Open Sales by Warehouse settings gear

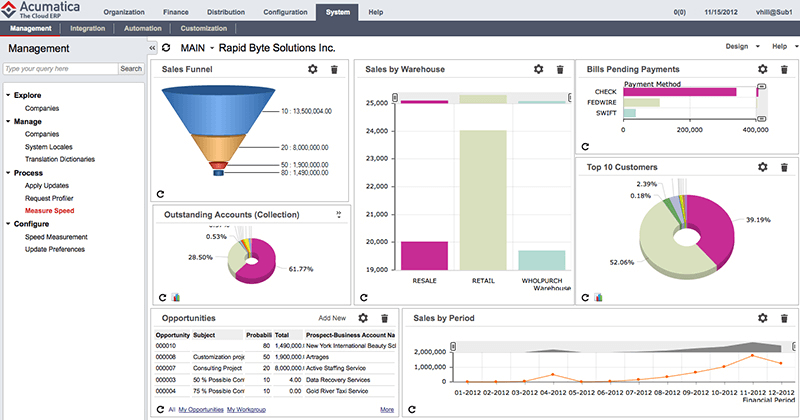point(538,69)
